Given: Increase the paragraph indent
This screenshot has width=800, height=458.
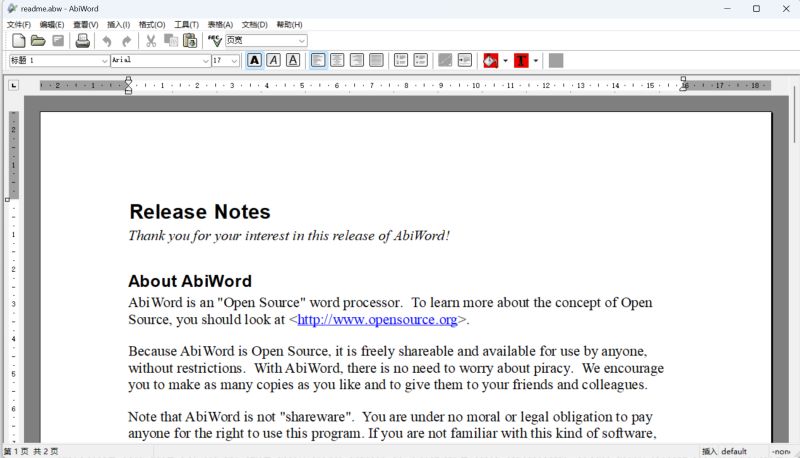Looking at the screenshot, I should pos(464,61).
